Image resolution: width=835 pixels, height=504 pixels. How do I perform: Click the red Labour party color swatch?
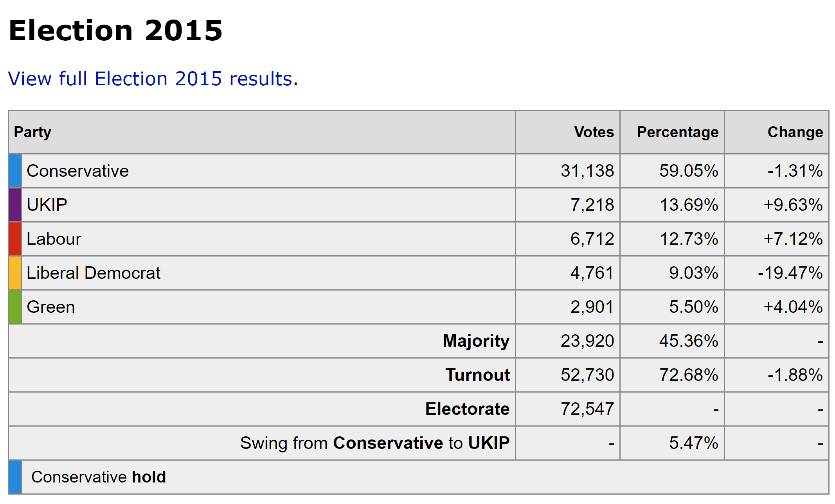15,239
